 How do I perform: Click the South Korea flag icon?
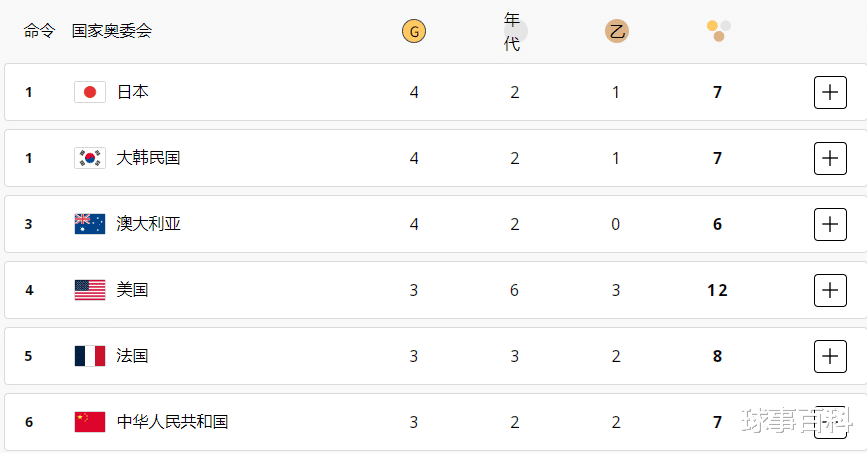click(x=90, y=158)
